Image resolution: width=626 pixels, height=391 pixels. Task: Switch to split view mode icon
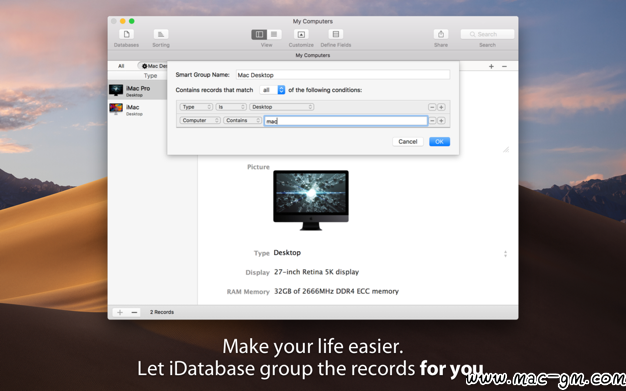coord(259,34)
